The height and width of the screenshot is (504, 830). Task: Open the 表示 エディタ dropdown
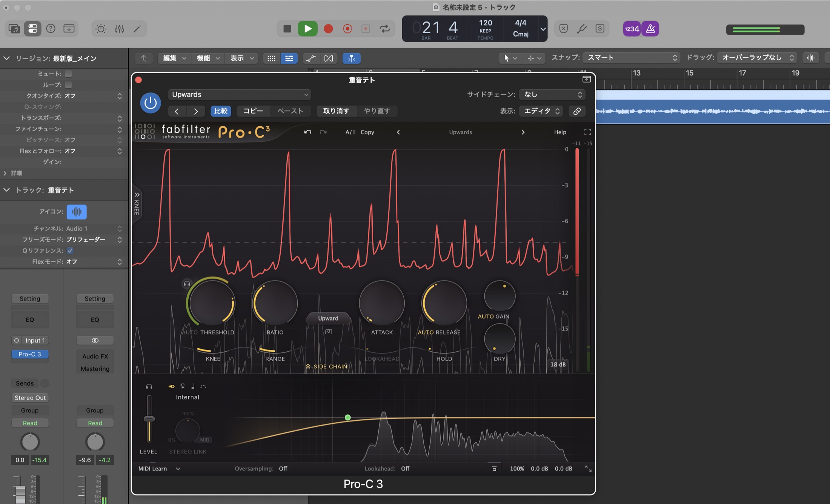point(541,111)
